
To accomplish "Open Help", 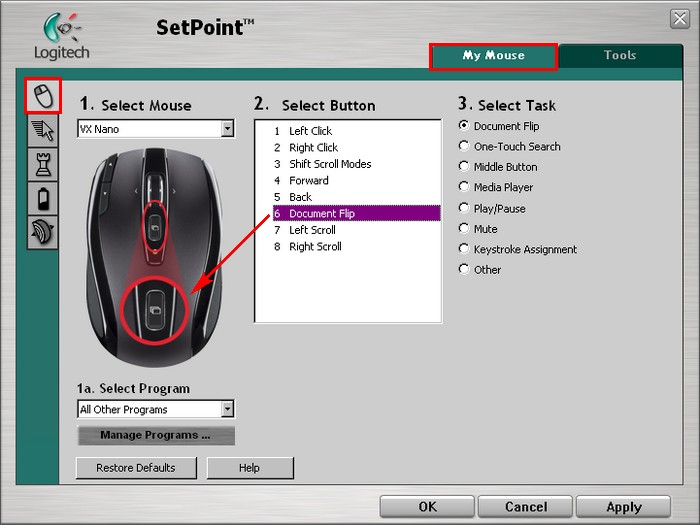I will tap(250, 468).
